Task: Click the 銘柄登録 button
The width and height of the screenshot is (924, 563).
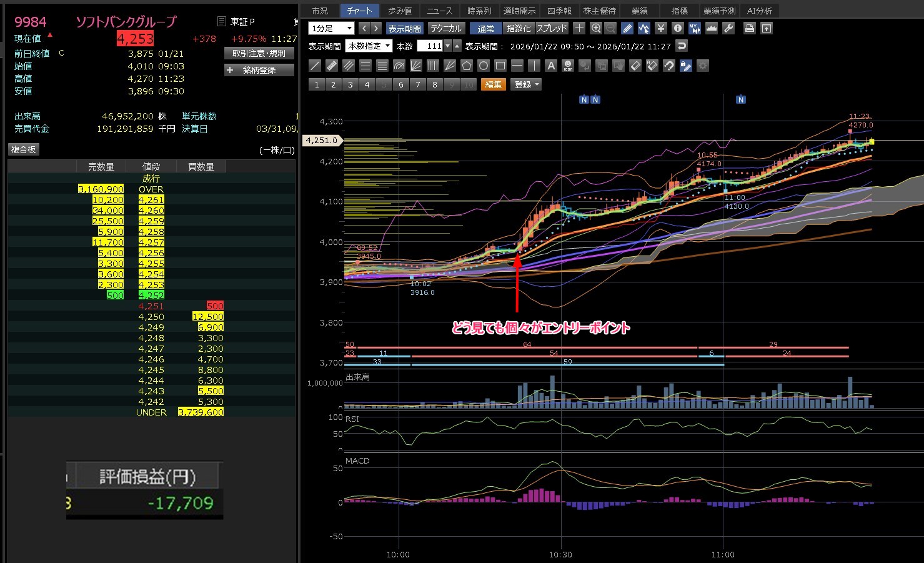Action: (259, 70)
